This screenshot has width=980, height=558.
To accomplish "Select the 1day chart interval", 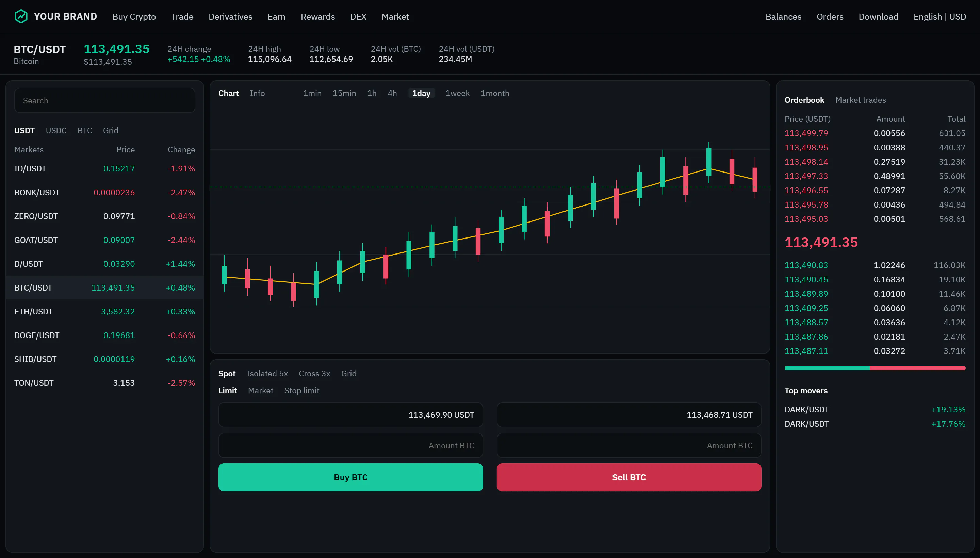I will 421,93.
